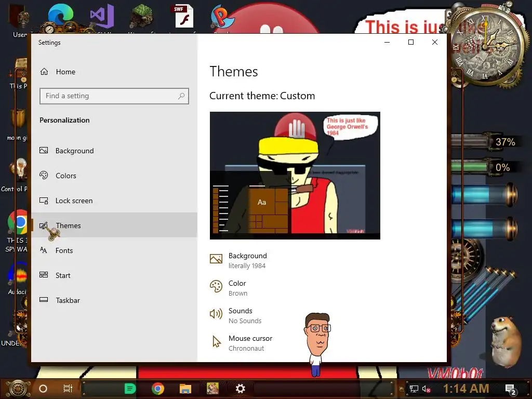
Task: Open the User folder desktop icon
Action: [x=19, y=20]
